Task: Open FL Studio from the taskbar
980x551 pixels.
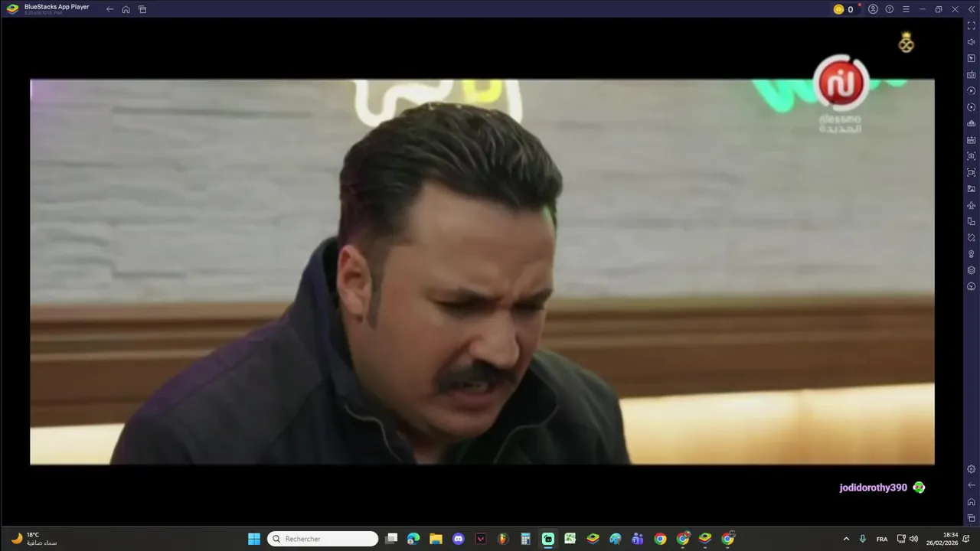Action: 503,539
